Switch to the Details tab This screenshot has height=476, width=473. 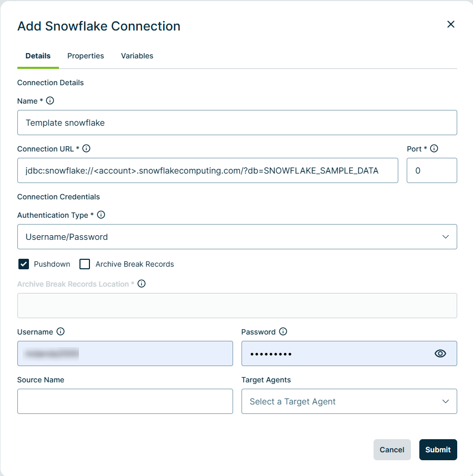(38, 56)
